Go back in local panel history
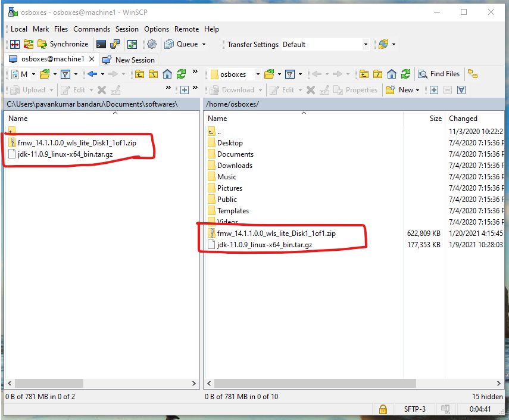 92,74
